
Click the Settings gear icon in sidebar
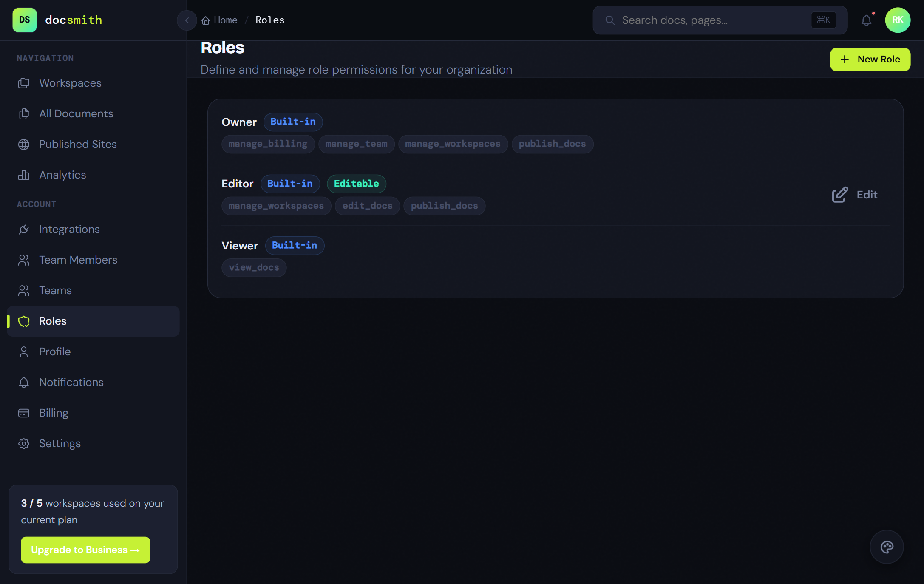(24, 444)
